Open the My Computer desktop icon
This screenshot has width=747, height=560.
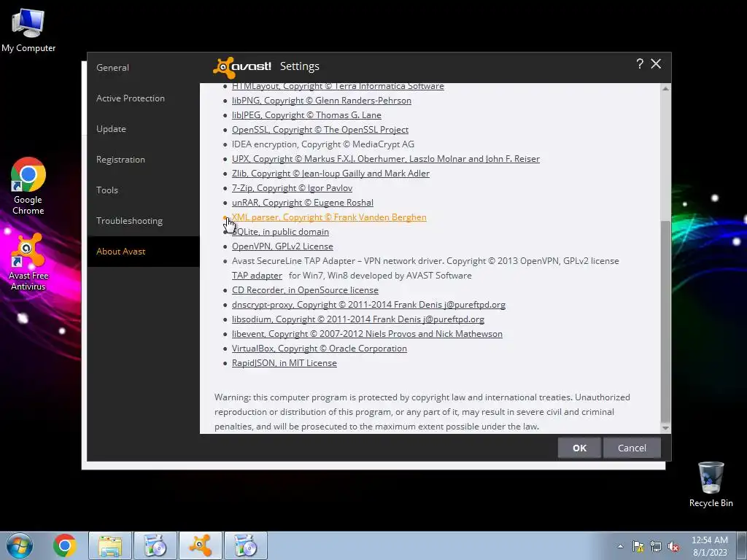click(28, 30)
